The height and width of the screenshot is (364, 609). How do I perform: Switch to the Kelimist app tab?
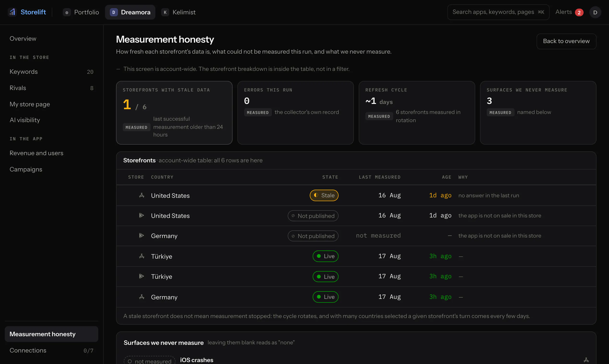[179, 12]
